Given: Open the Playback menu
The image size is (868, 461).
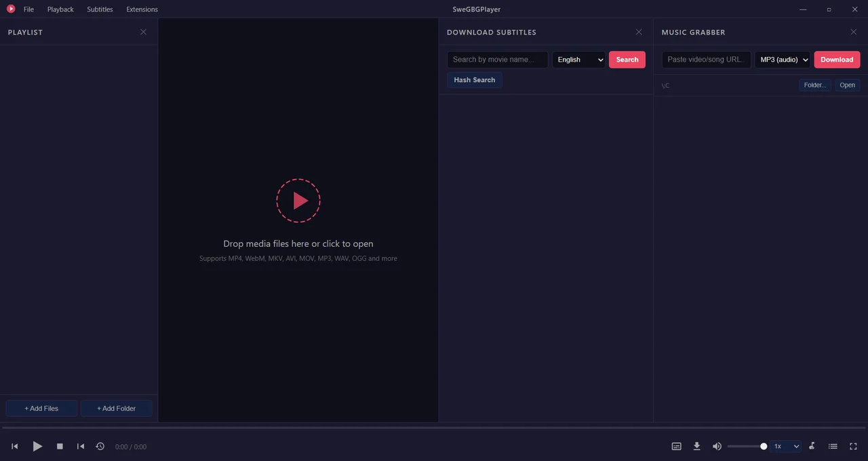Looking at the screenshot, I should tap(60, 9).
